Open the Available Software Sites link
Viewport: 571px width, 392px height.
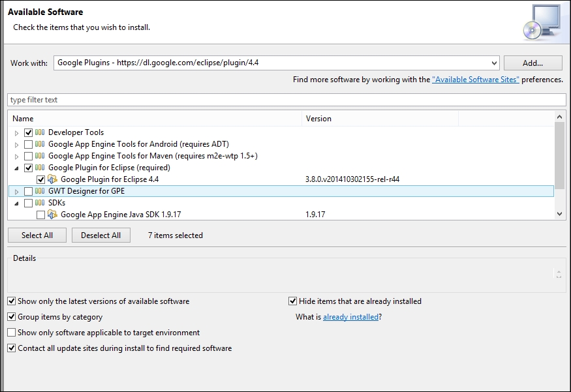pyautogui.click(x=476, y=80)
